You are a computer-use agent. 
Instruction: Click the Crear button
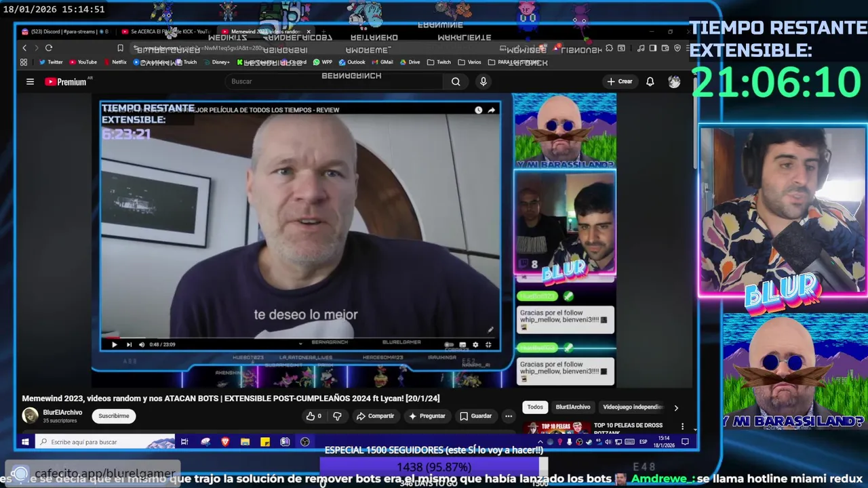click(620, 81)
